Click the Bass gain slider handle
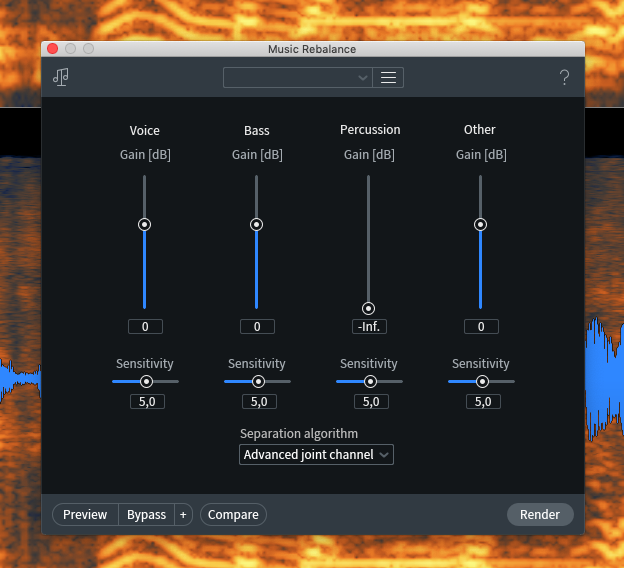The width and height of the screenshot is (624, 568). pos(256,224)
